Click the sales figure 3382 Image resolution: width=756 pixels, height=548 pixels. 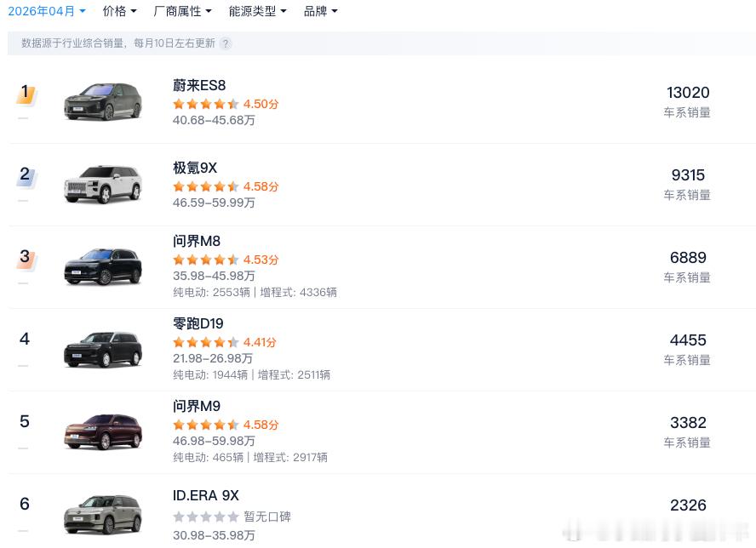[x=688, y=423]
